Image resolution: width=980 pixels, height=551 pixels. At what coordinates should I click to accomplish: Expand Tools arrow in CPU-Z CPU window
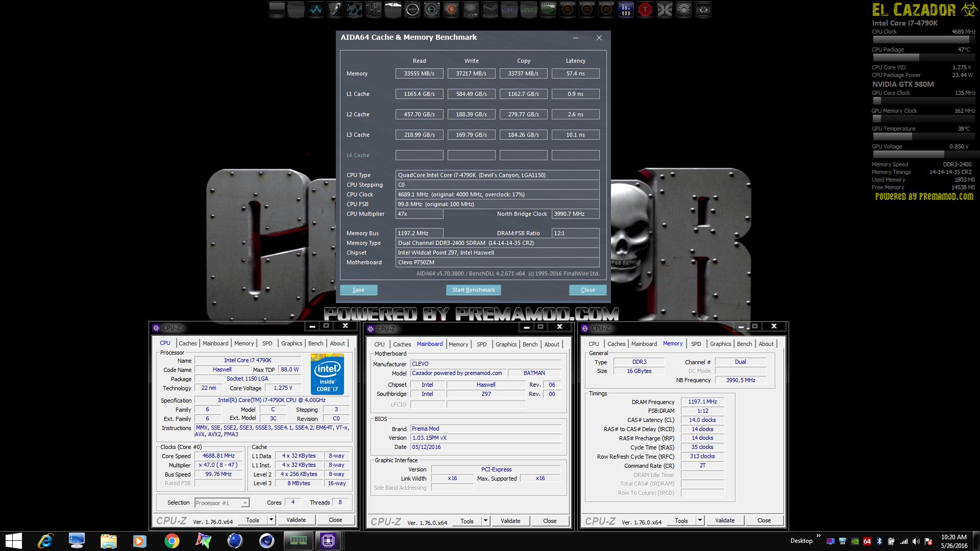[x=271, y=520]
